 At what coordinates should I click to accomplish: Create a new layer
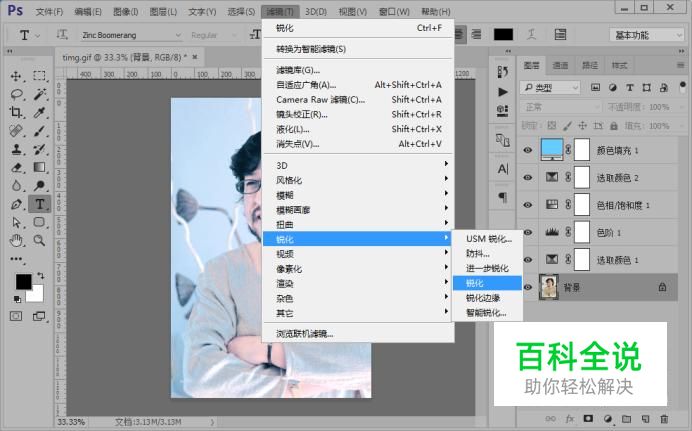pyautogui.click(x=645, y=419)
